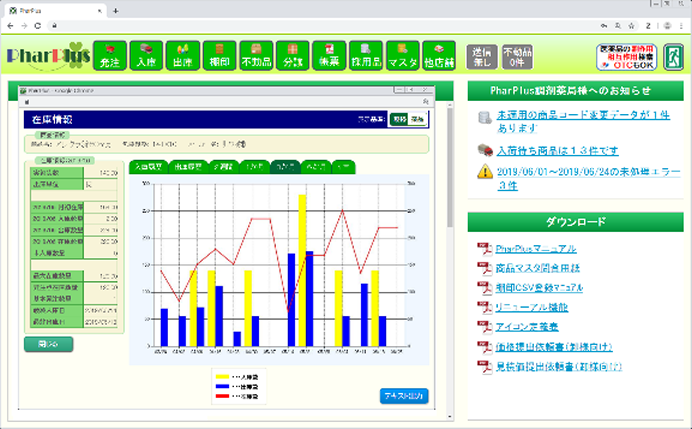The width and height of the screenshot is (692, 429).
Task: Go back with the browser back arrow
Action: (11, 26)
